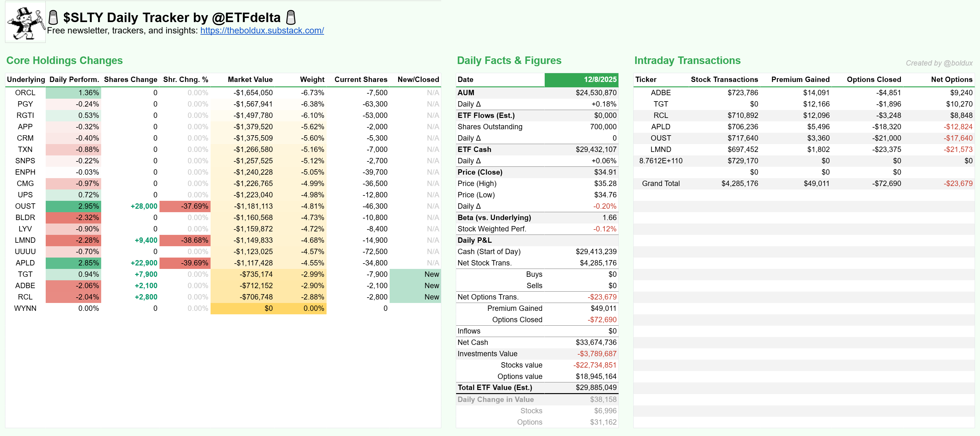Click the Intraday Transactions heading

[x=687, y=61]
